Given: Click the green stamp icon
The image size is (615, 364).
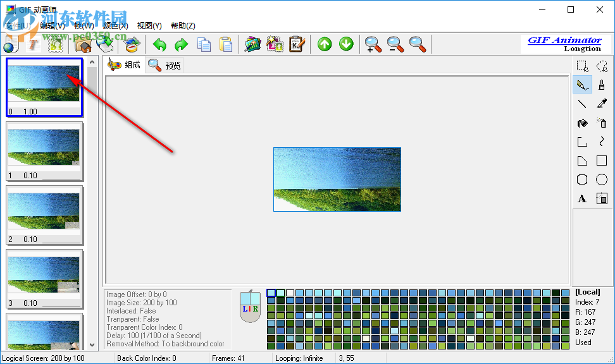Looking at the screenshot, I should tap(55, 44).
